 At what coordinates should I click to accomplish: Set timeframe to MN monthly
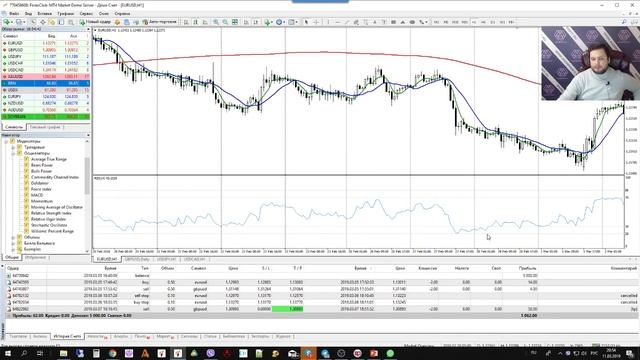[511, 22]
